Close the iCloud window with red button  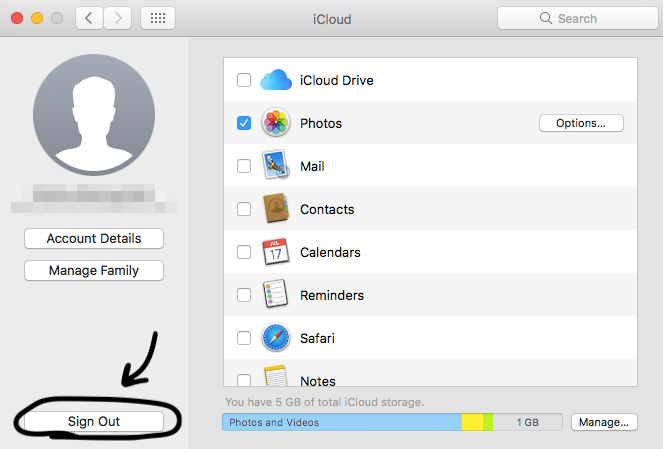tap(17, 18)
